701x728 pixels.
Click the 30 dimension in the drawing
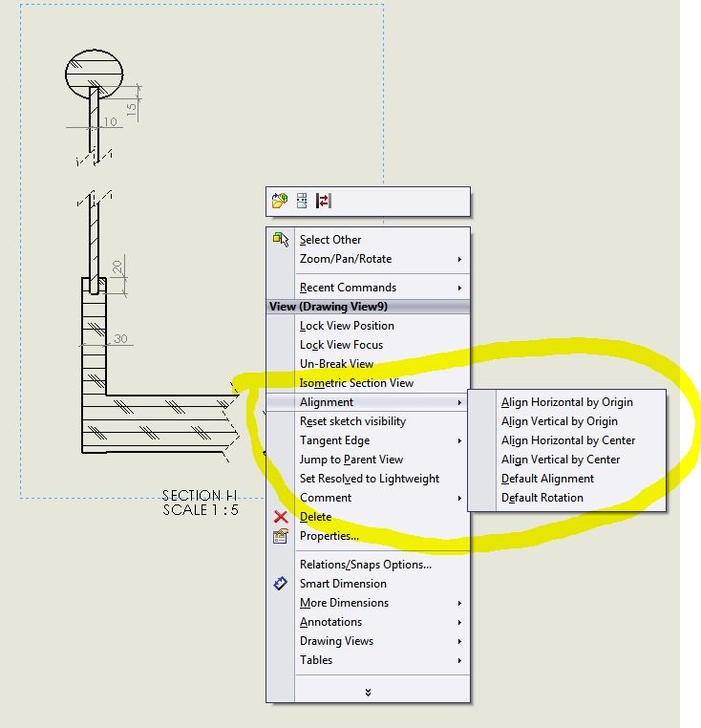(120, 338)
